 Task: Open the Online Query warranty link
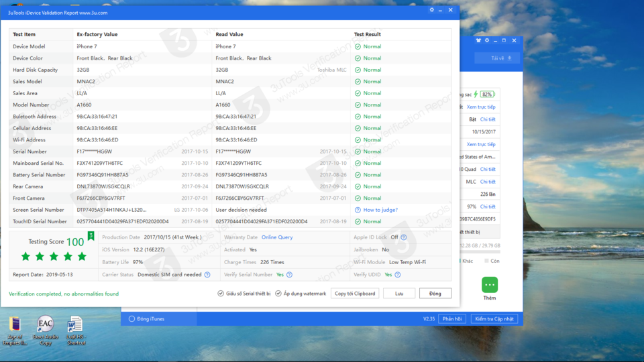pos(277,237)
